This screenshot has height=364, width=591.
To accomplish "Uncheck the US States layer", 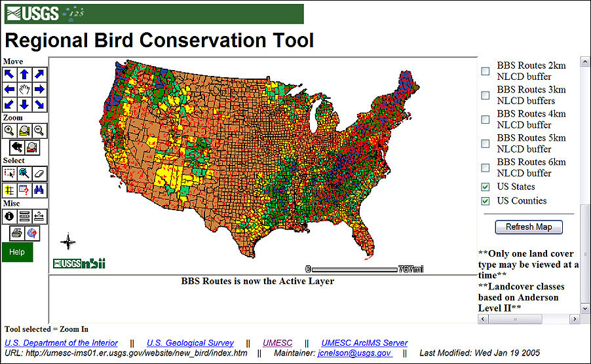I will pyautogui.click(x=486, y=187).
